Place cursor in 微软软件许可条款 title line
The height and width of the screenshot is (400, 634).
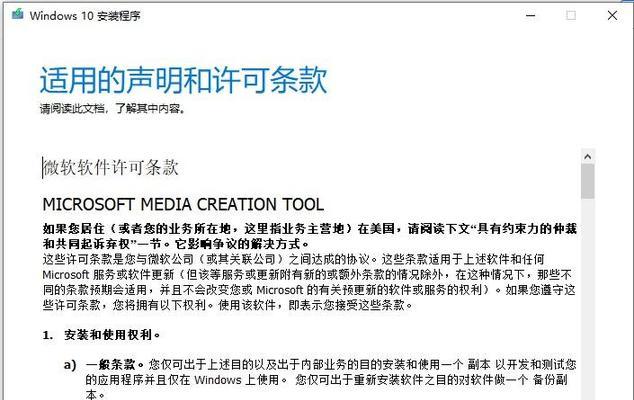click(111, 167)
